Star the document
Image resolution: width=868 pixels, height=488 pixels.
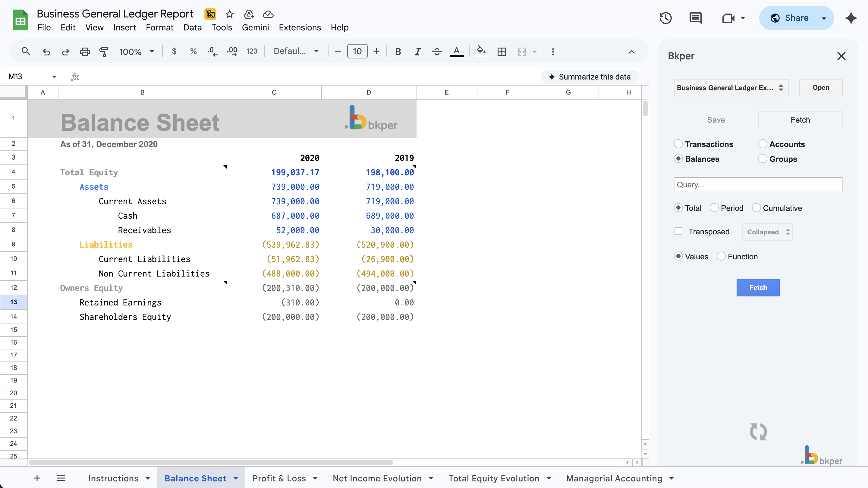click(229, 14)
